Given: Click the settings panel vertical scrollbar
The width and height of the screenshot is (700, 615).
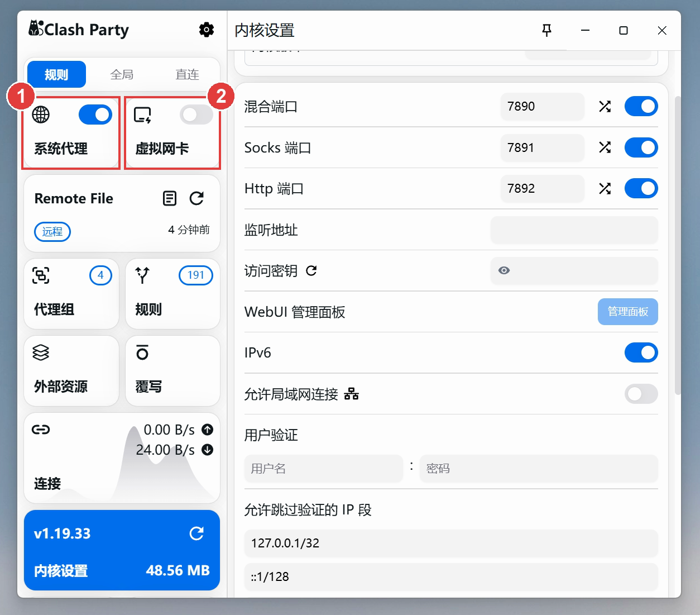Looking at the screenshot, I should pyautogui.click(x=678, y=246).
